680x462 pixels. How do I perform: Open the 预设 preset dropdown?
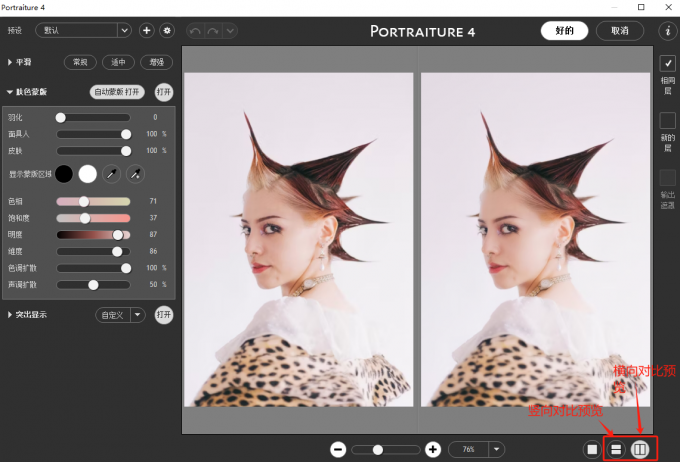(x=83, y=30)
